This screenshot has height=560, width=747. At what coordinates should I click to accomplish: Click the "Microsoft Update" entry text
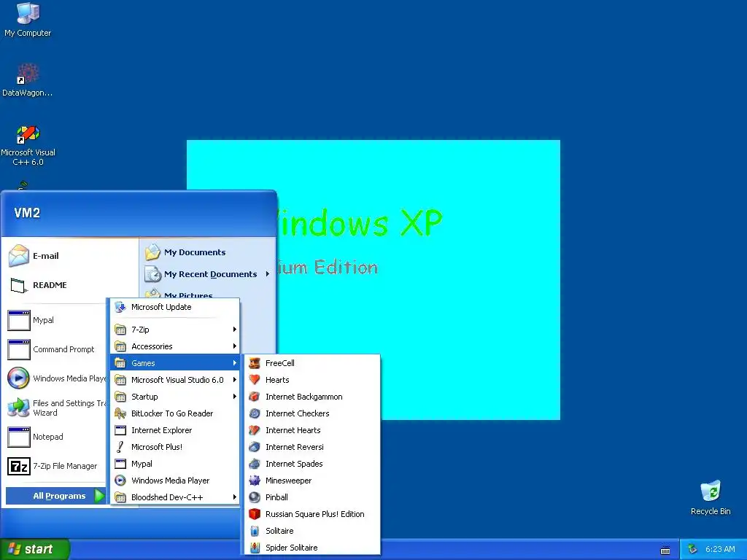tap(161, 307)
